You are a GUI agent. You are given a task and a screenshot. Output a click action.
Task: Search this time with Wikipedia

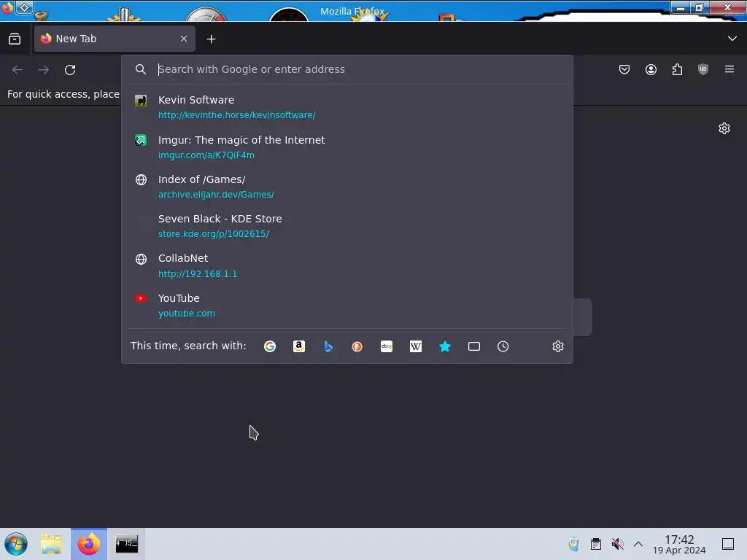pyautogui.click(x=415, y=346)
